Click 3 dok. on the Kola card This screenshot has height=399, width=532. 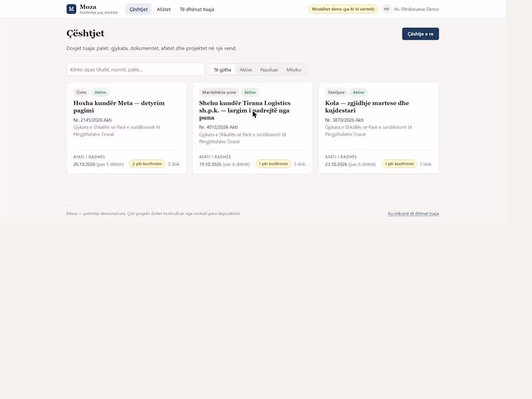(426, 164)
